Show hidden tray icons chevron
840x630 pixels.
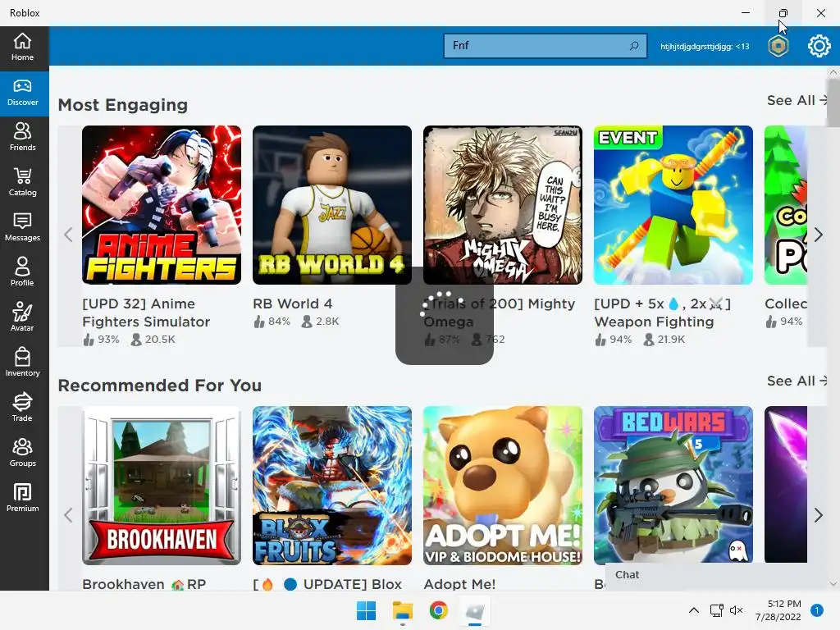693,610
